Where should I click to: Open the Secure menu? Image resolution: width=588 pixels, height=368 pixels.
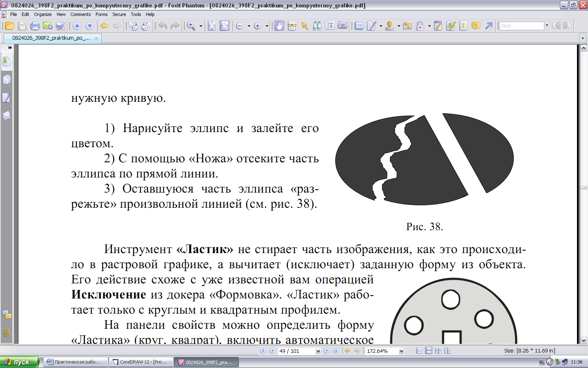119,14
